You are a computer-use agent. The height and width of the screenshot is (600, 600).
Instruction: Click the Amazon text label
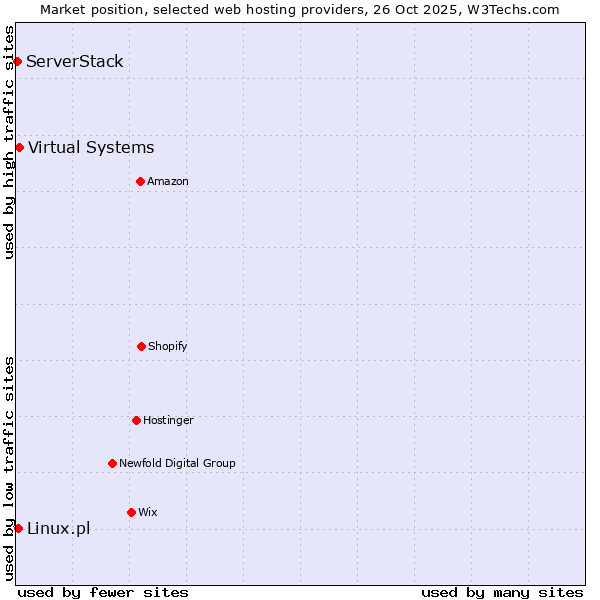(x=168, y=181)
